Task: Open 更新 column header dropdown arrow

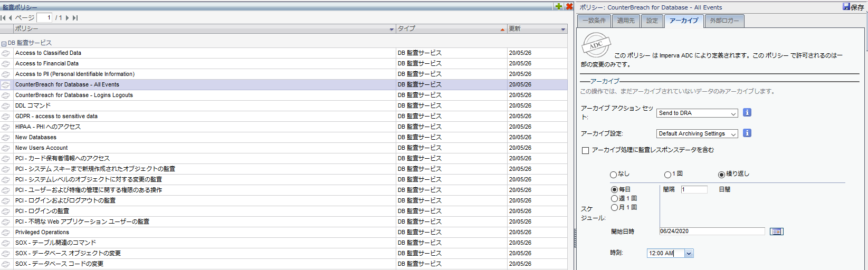Action: point(563,30)
